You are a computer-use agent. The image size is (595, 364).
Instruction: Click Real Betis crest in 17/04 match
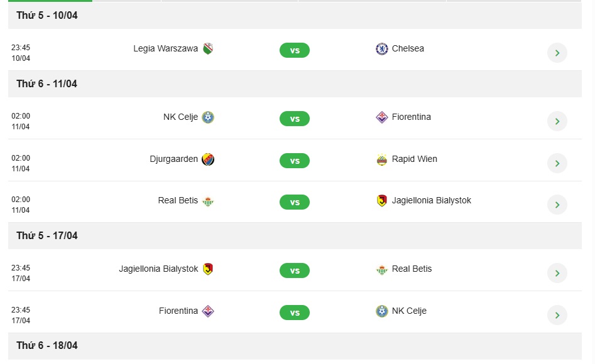pos(382,269)
